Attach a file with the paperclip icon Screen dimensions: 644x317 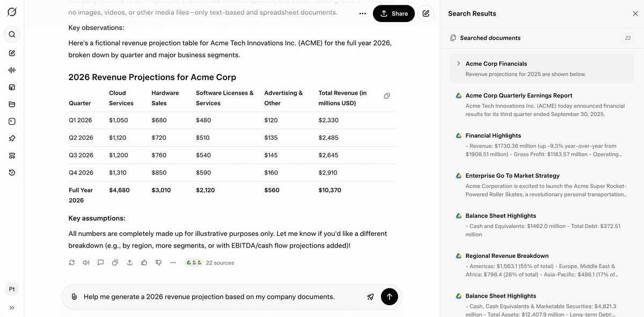point(74,297)
